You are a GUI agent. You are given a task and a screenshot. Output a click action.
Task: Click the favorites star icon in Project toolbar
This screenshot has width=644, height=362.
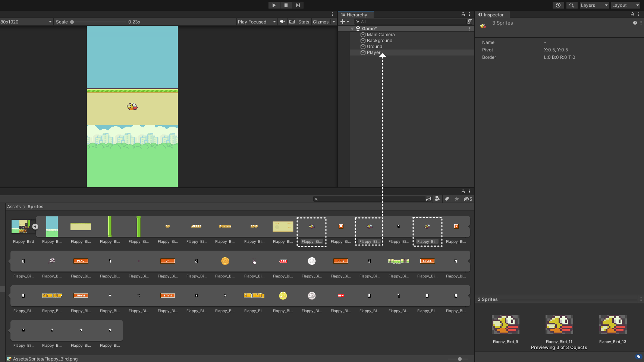pos(456,199)
